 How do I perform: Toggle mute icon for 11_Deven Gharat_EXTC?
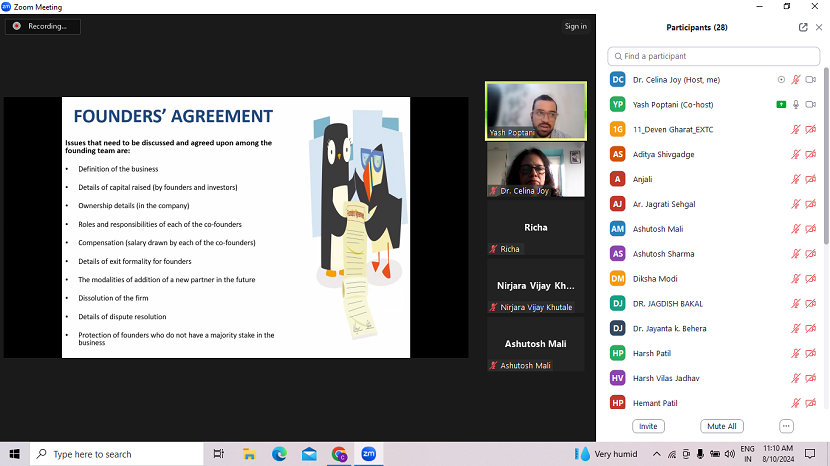point(796,129)
